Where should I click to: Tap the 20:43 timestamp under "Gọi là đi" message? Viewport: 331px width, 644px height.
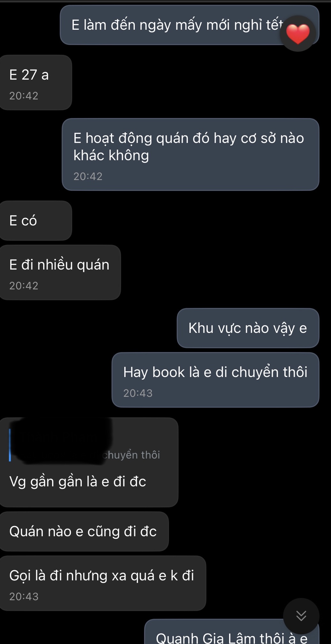[24, 597]
